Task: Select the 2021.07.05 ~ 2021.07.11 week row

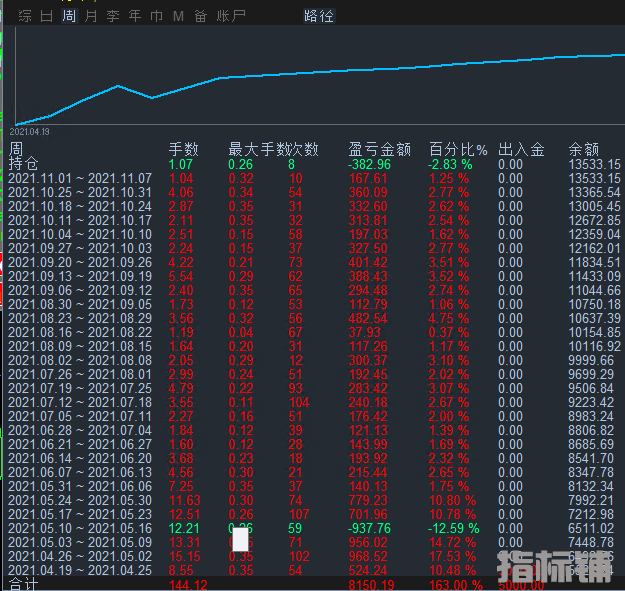Action: click(x=314, y=416)
